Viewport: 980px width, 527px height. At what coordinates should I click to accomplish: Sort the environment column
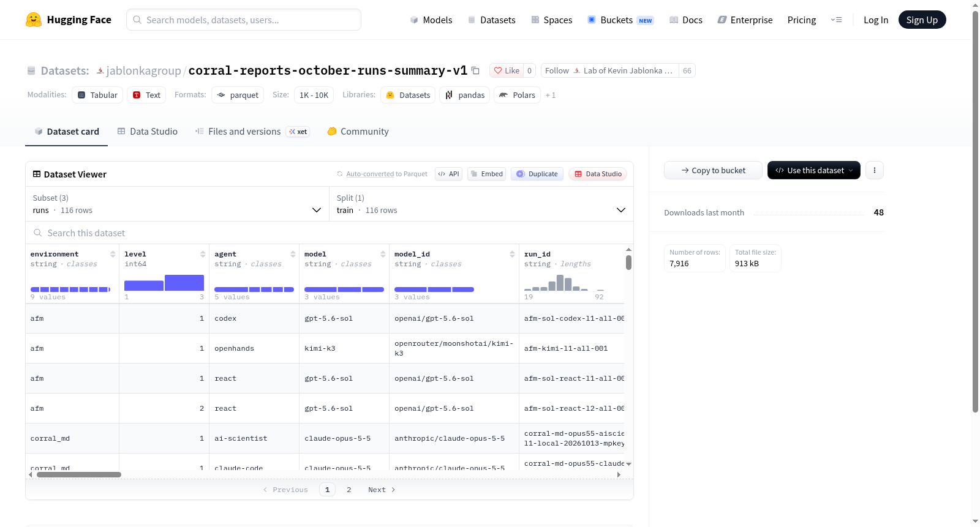[x=113, y=254]
